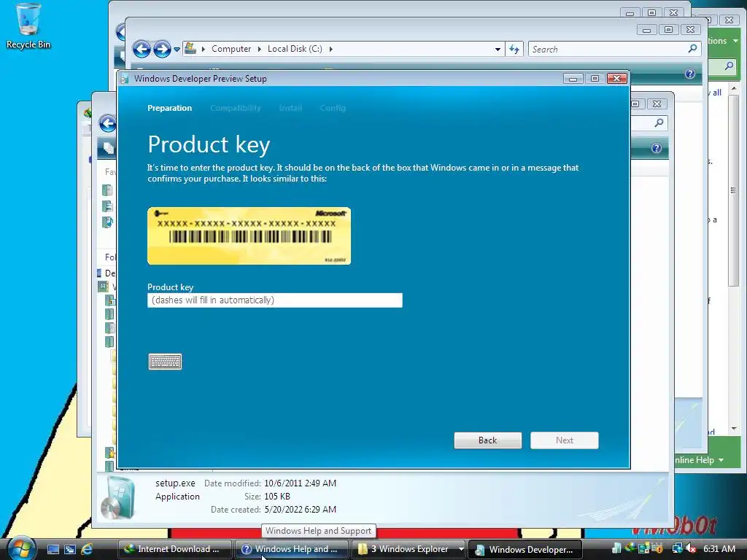Viewport: 747px width, 560px height.
Task: Click Local Disk (C:) in the breadcrumb
Action: click(x=295, y=49)
